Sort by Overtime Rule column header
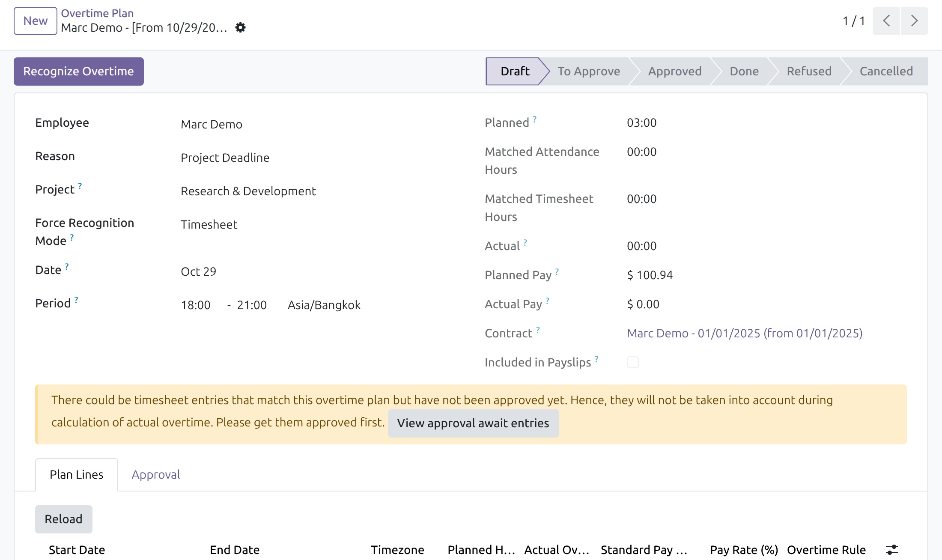 click(x=826, y=550)
